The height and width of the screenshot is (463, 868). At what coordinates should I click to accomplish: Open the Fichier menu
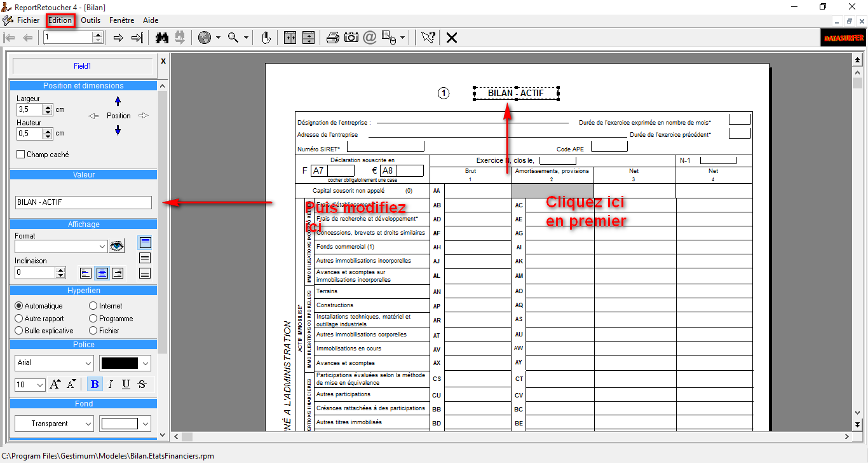point(28,20)
